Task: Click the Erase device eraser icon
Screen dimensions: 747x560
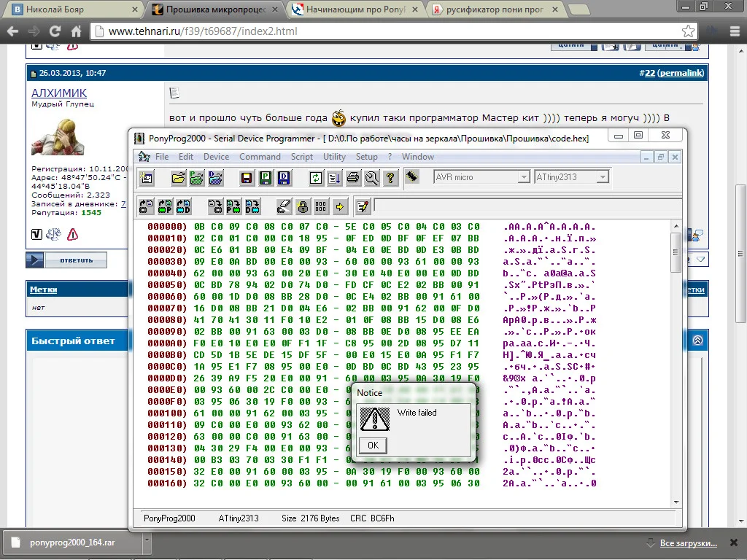Action: pyautogui.click(x=284, y=206)
